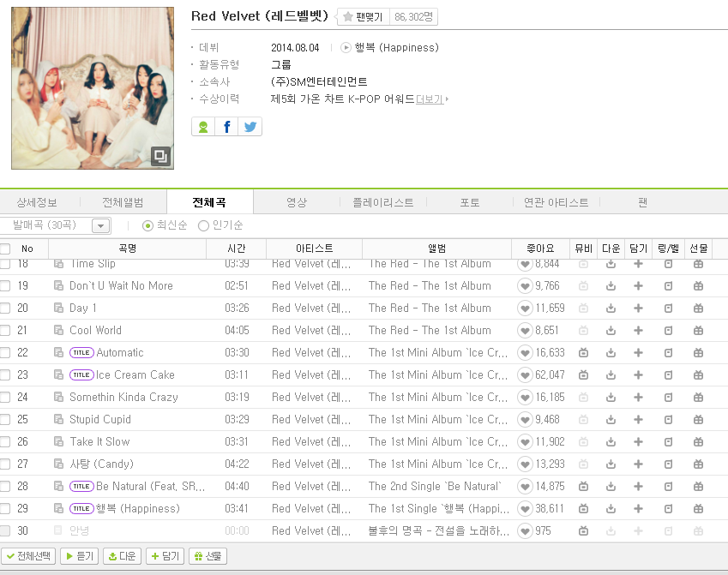The image size is (728, 575).
Task: Select 인기순 sort radio button
Action: tap(203, 226)
